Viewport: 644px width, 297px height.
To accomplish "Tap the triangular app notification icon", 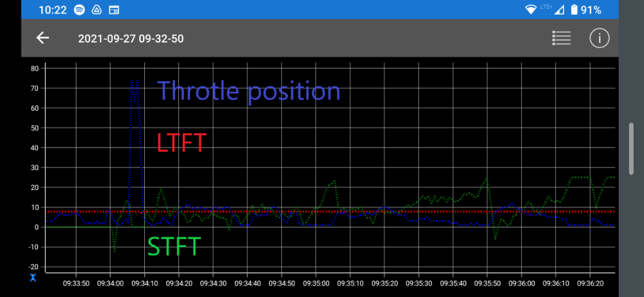I will coord(97,10).
